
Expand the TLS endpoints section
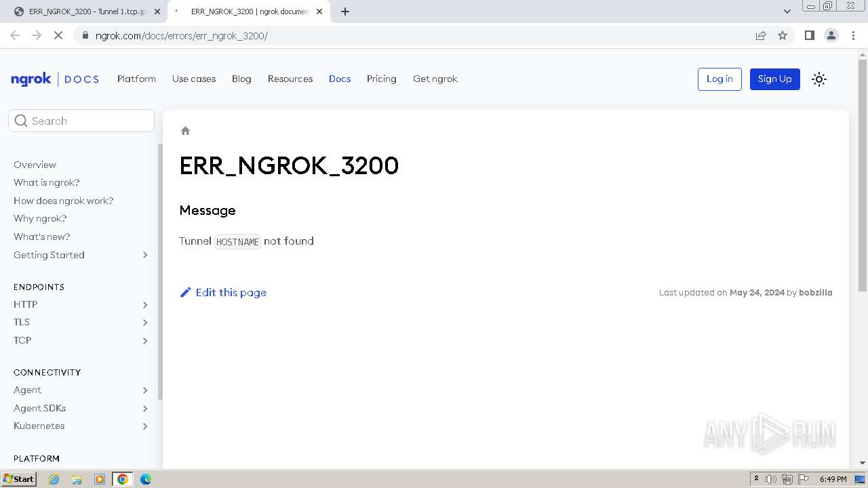coord(145,322)
